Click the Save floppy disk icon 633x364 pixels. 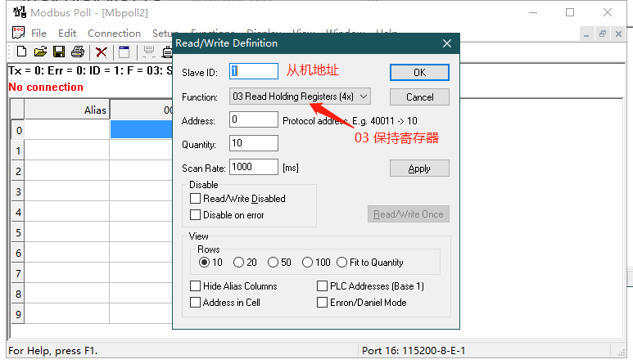pyautogui.click(x=59, y=52)
